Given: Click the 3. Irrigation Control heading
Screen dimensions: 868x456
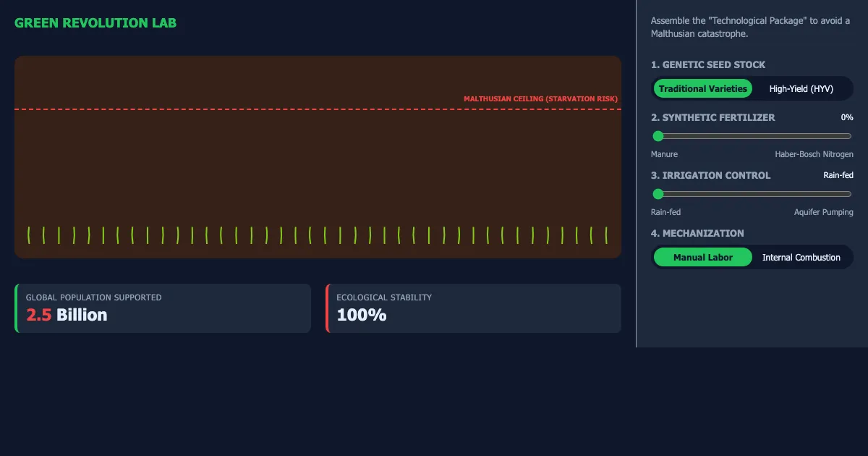Looking at the screenshot, I should coord(710,175).
